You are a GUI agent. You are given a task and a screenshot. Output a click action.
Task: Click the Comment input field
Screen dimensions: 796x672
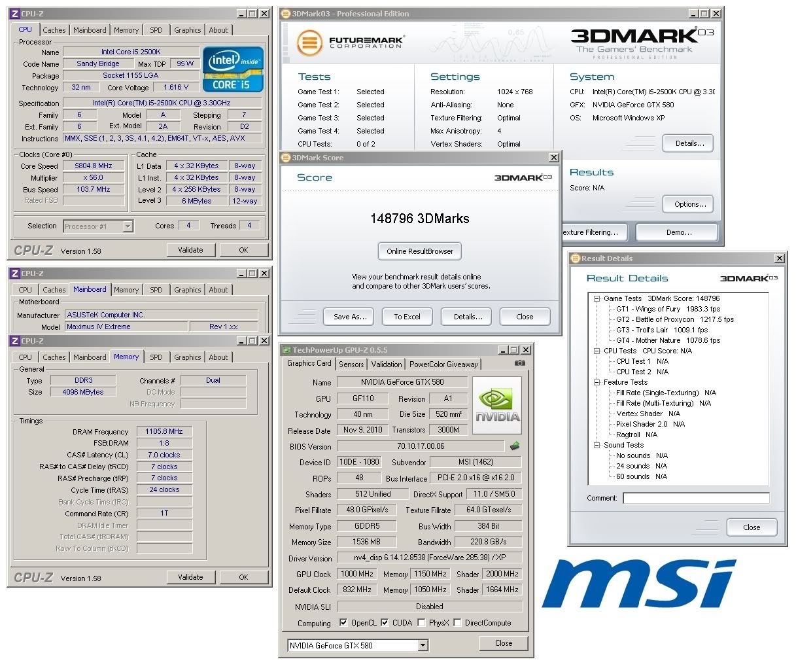click(x=696, y=499)
